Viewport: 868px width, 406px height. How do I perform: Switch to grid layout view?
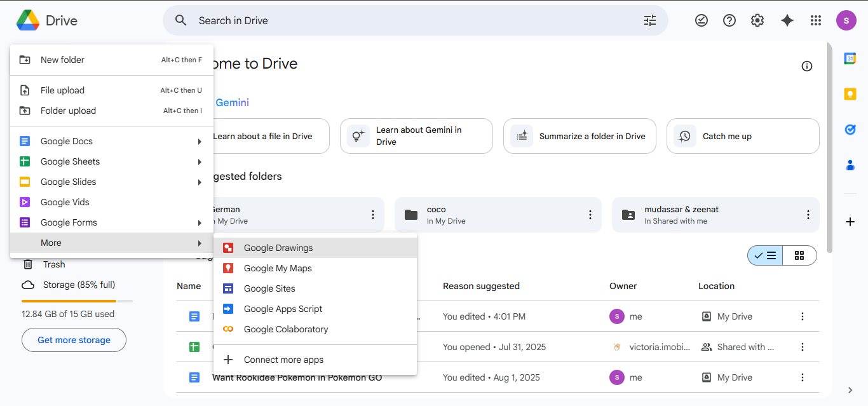(x=799, y=255)
